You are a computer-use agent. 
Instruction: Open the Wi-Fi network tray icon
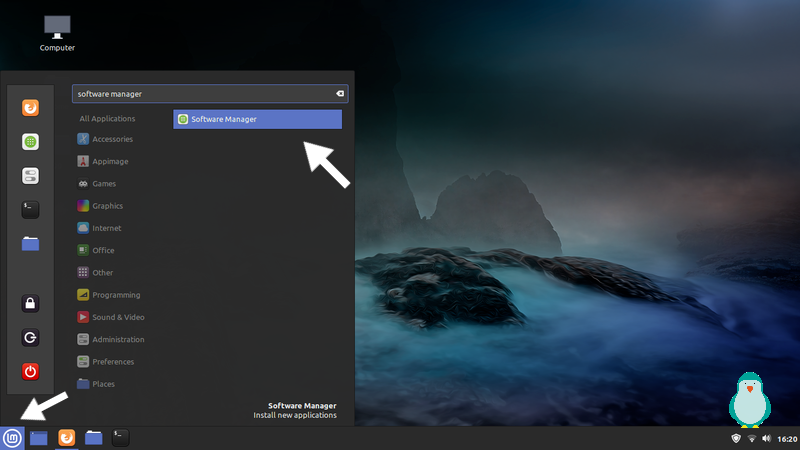tap(752, 439)
